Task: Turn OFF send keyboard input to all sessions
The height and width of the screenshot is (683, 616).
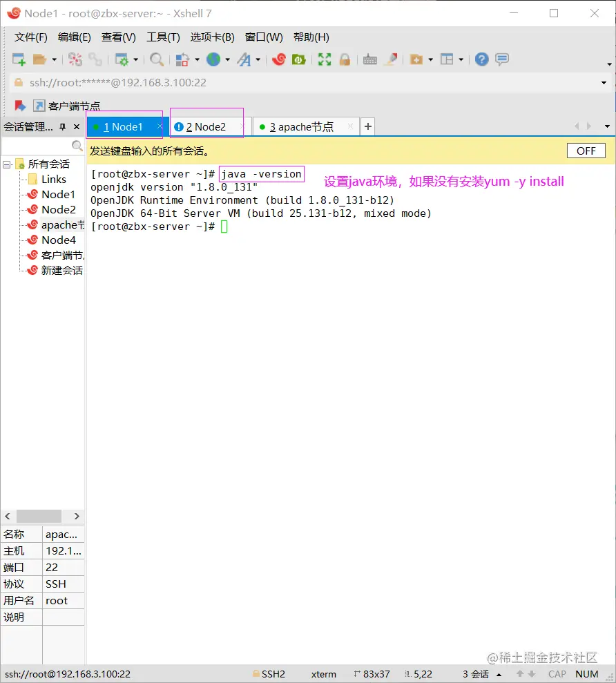Action: click(x=586, y=151)
